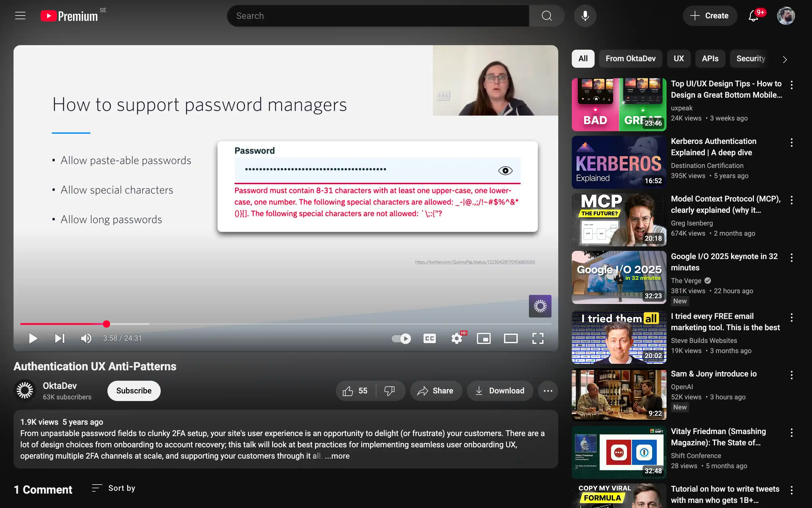
Task: Click Shift Conference channel name
Action: [x=696, y=456]
